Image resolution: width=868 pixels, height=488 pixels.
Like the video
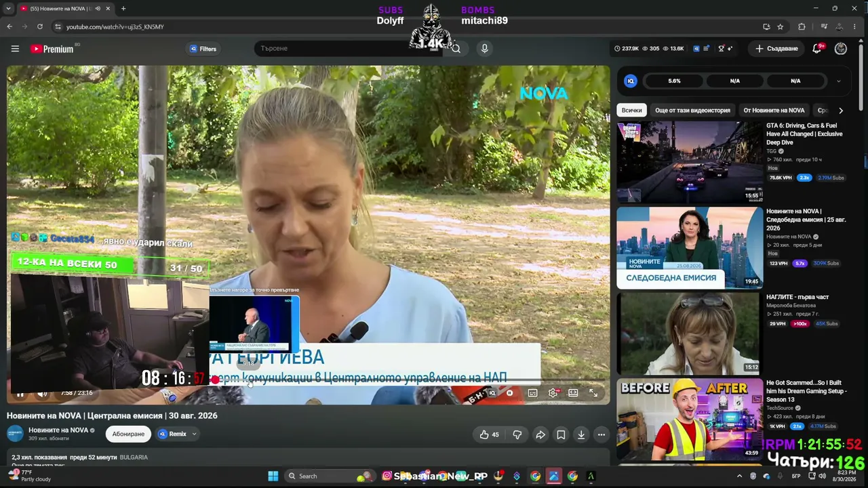(x=489, y=434)
